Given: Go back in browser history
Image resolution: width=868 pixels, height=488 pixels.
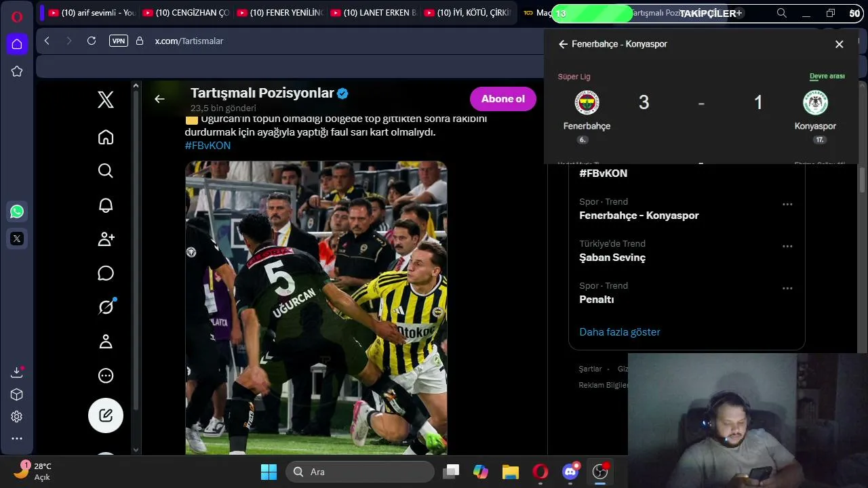Looking at the screenshot, I should (x=47, y=41).
